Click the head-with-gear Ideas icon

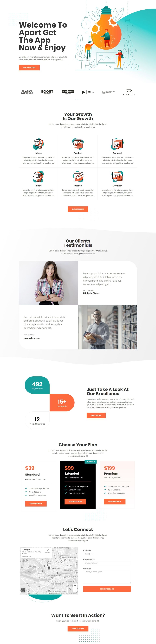coord(38,177)
